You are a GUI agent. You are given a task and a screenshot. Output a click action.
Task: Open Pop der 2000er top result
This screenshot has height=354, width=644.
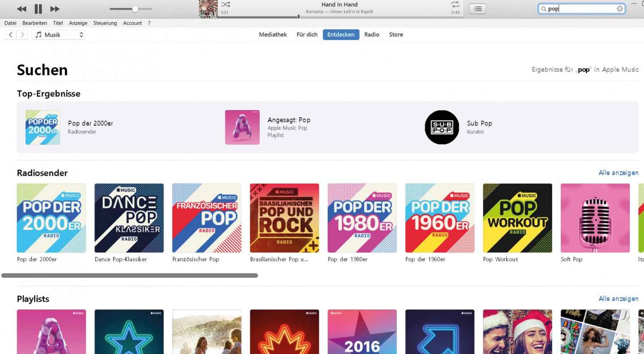click(43, 127)
